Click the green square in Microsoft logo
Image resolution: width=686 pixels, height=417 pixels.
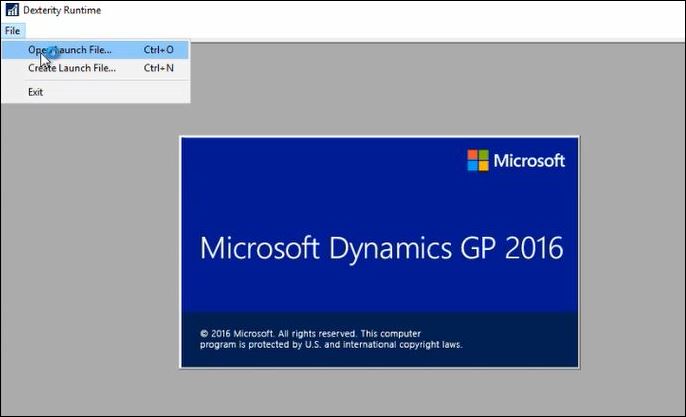coord(484,155)
